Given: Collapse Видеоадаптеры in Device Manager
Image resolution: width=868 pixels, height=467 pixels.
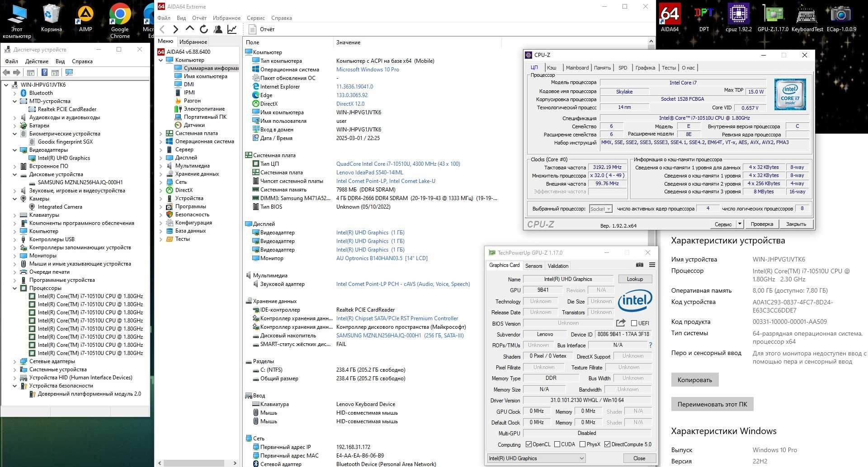Looking at the screenshot, I should pos(15,150).
